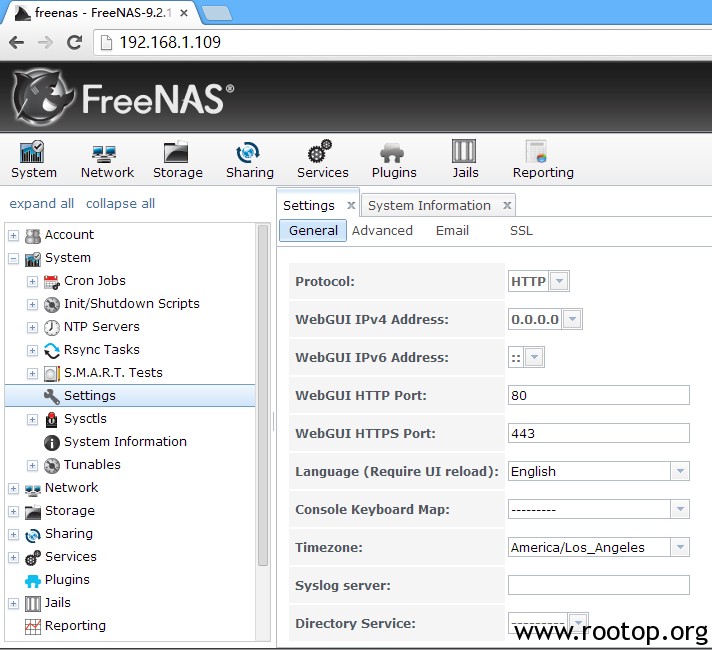The width and height of the screenshot is (712, 650).
Task: Expand the Tunables node
Action: tap(32, 465)
